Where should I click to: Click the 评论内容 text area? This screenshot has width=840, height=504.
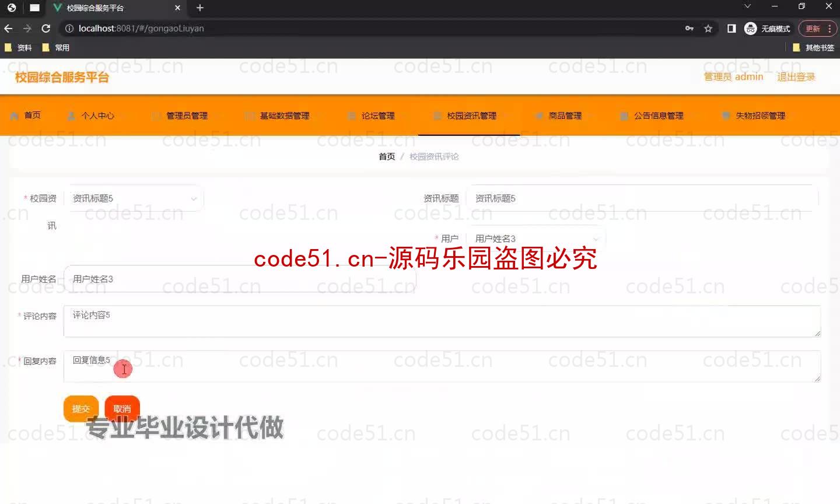[442, 321]
